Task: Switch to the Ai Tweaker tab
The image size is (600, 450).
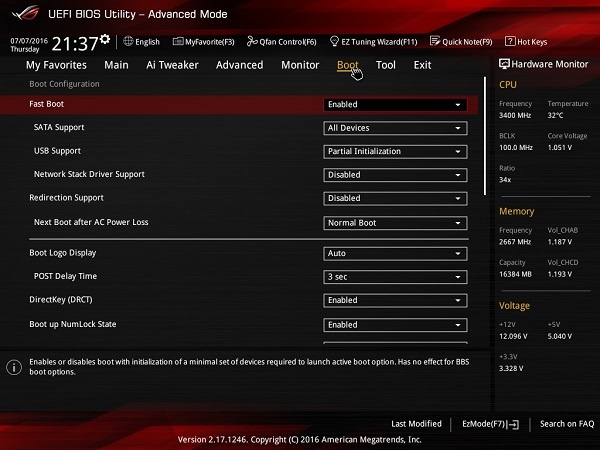Action: coord(172,65)
